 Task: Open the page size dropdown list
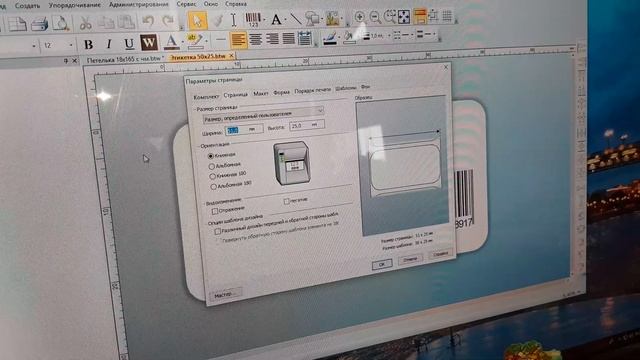[320, 110]
